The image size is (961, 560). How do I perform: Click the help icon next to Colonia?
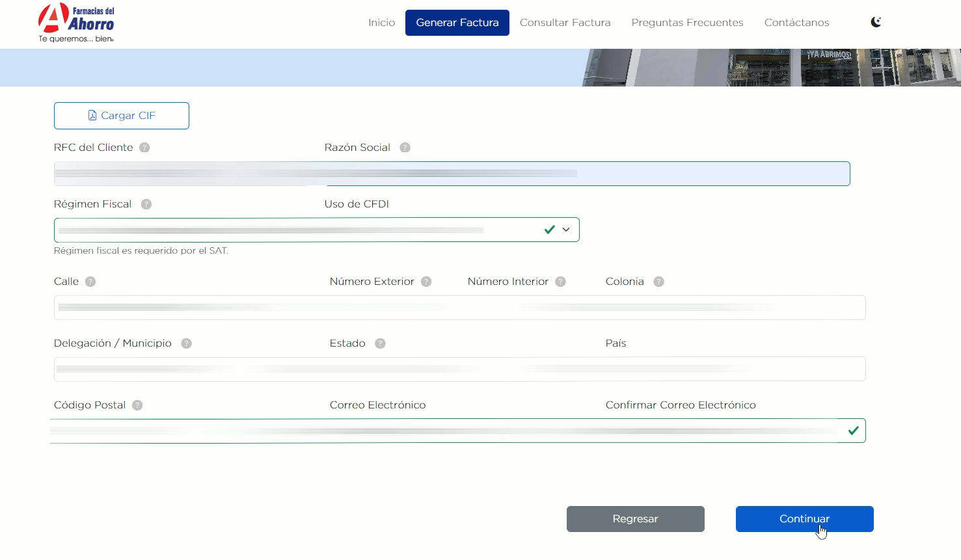coord(658,282)
